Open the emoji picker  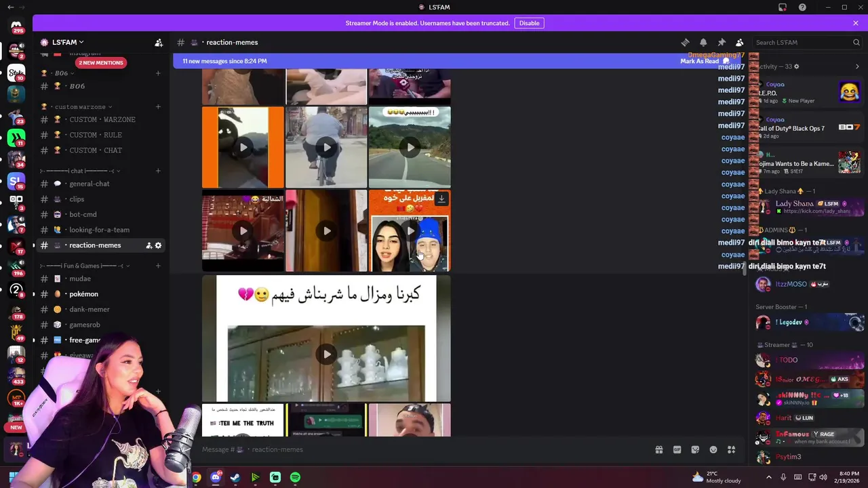pos(713,449)
